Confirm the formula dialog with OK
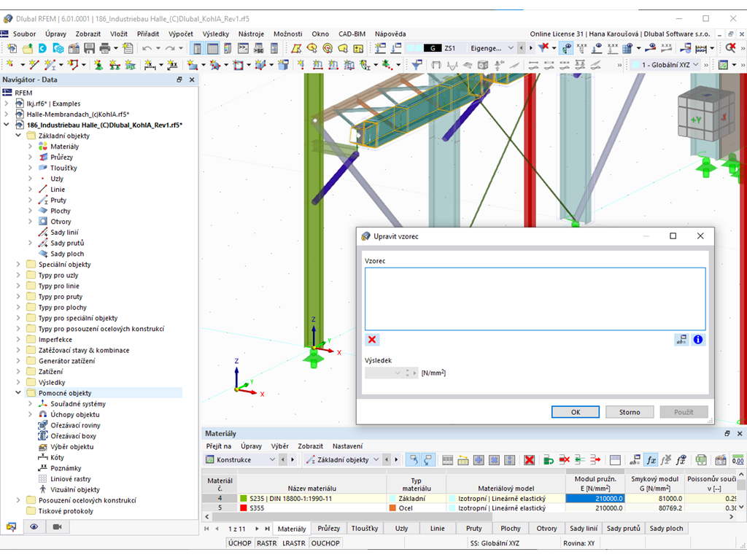 [576, 412]
